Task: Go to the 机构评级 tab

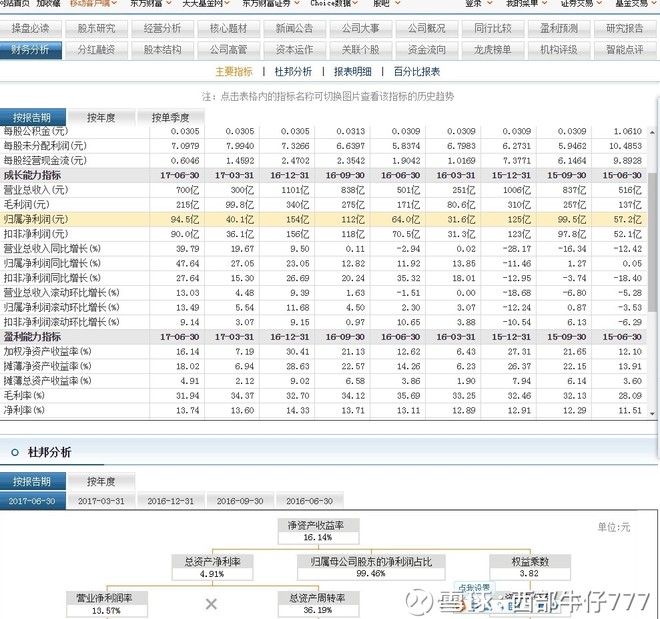Action: (559, 50)
